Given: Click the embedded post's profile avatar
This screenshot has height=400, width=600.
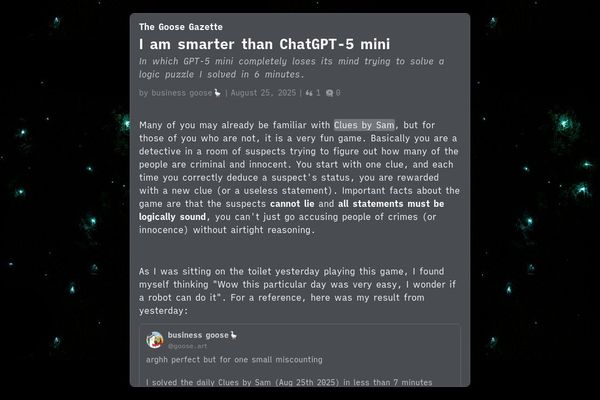Looking at the screenshot, I should tap(155, 339).
